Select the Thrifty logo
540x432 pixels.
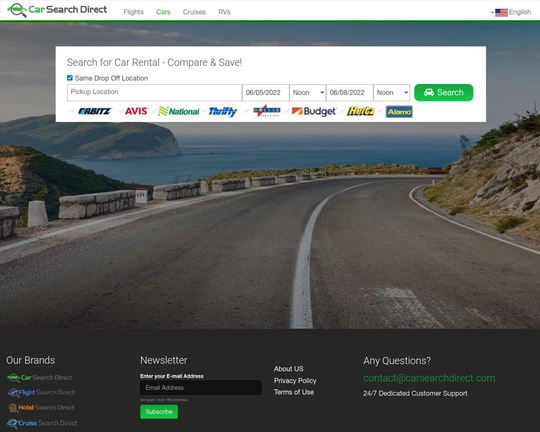[223, 112]
